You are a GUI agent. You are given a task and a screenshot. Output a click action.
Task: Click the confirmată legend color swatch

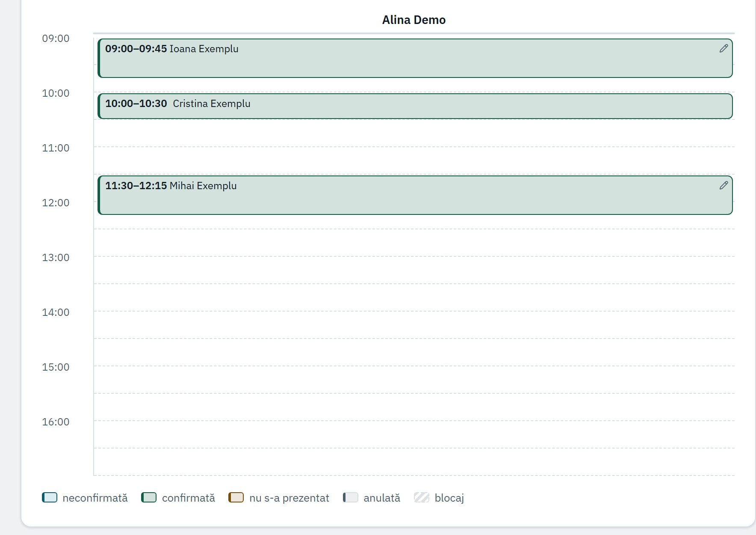(149, 497)
